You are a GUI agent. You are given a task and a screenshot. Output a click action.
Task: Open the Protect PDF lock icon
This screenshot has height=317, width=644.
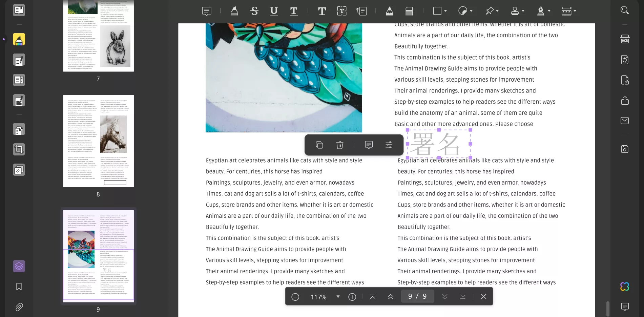coord(625,80)
